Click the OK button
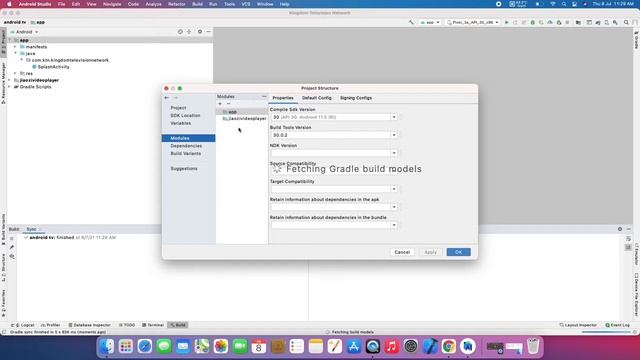This screenshot has height=360, width=640. 458,252
